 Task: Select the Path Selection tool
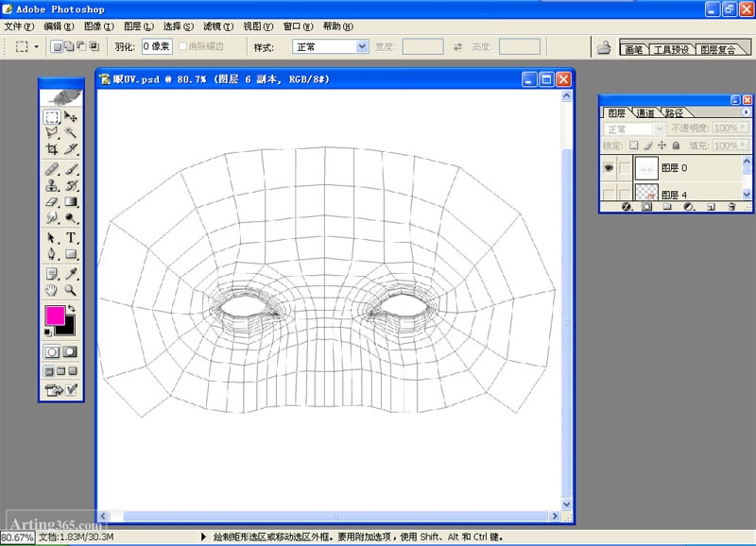(x=52, y=238)
